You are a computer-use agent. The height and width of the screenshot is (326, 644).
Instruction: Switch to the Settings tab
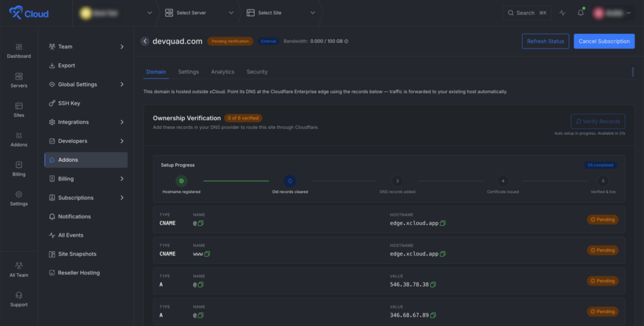pyautogui.click(x=189, y=72)
